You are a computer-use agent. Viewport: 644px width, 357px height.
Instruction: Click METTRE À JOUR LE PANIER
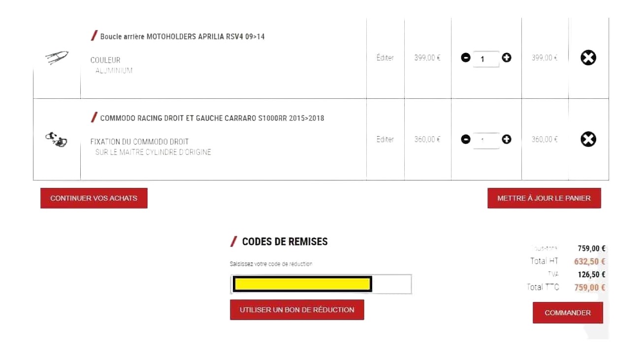click(544, 198)
